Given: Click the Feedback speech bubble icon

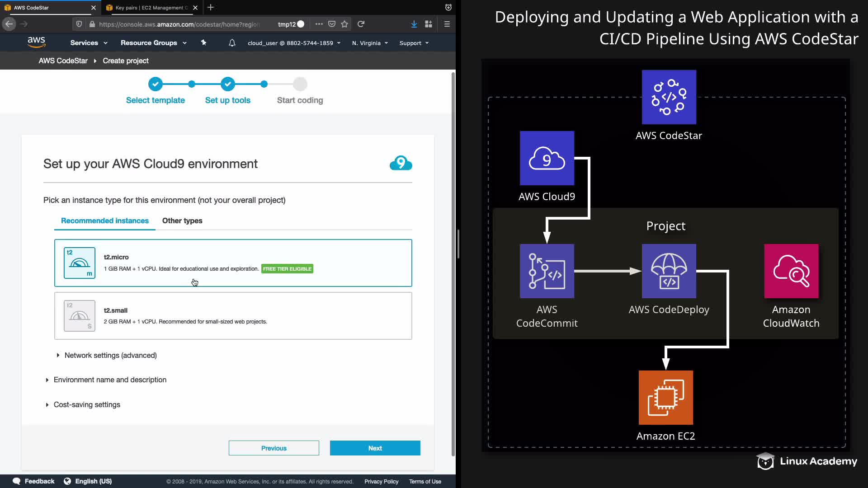Looking at the screenshot, I should click(17, 481).
